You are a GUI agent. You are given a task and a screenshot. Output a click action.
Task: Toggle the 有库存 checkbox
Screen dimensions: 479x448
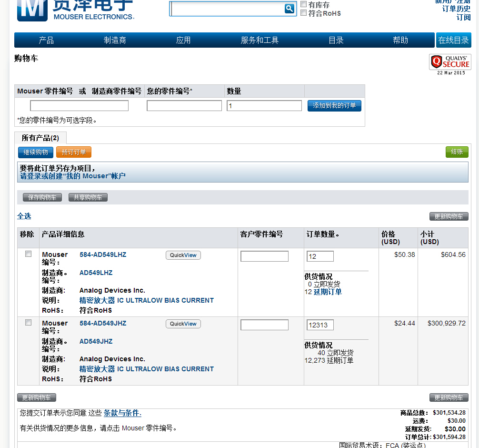click(304, 4)
